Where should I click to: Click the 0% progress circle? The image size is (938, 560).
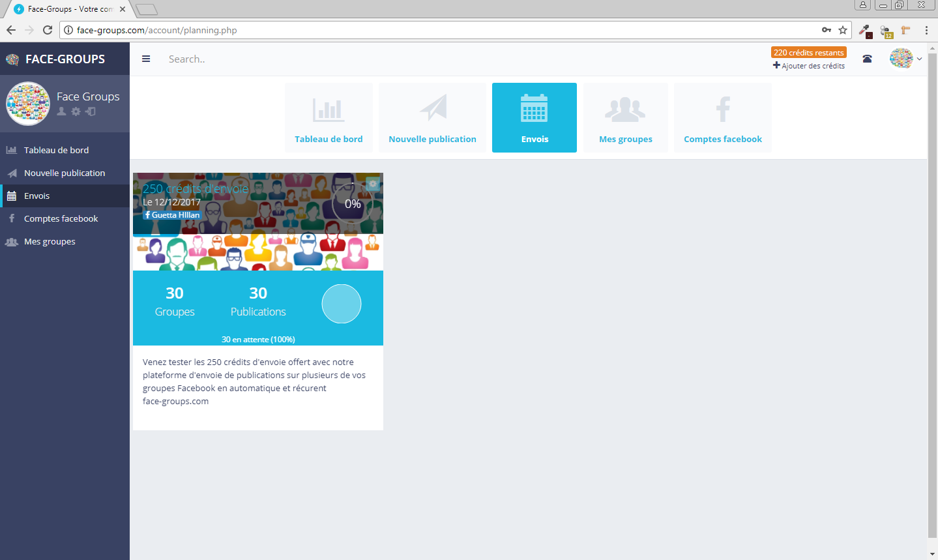coord(353,204)
